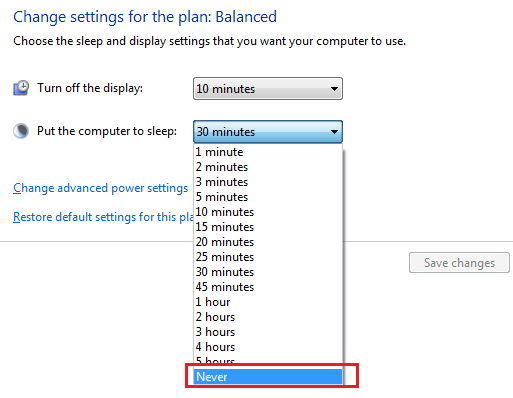The image size is (513, 398).
Task: Select 2 hours from the list
Action: (x=268, y=317)
